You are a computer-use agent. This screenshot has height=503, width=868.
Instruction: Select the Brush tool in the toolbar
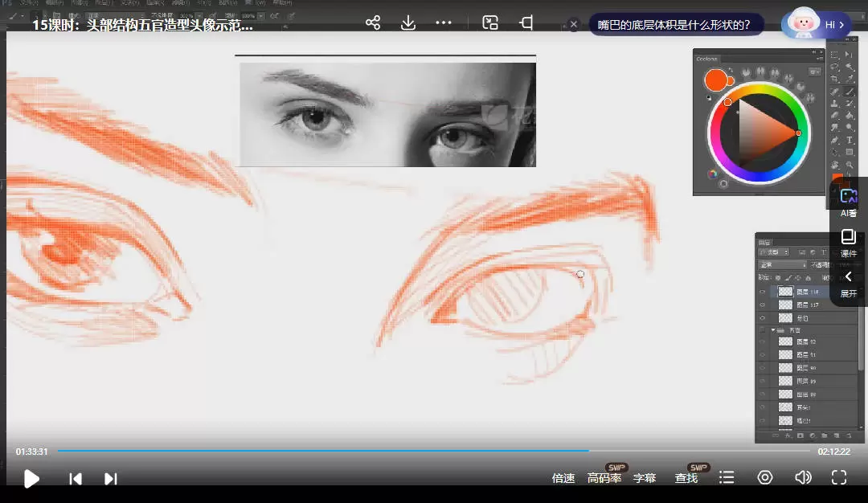(850, 92)
